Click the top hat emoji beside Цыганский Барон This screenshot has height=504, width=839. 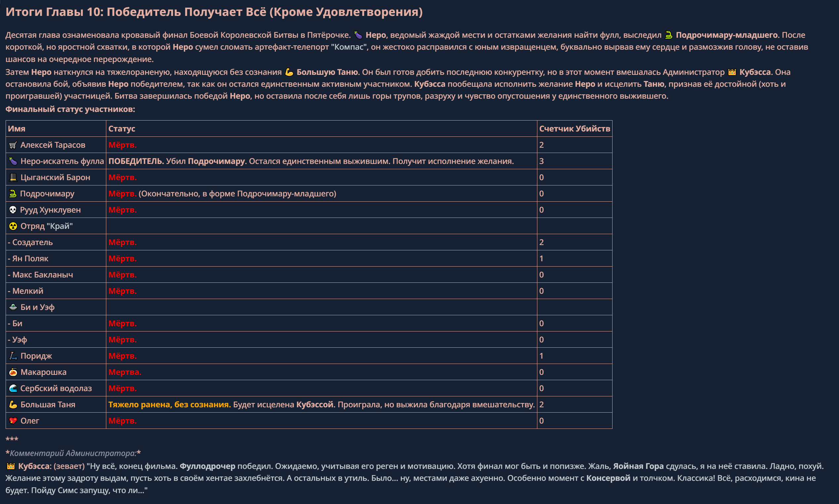click(x=13, y=177)
